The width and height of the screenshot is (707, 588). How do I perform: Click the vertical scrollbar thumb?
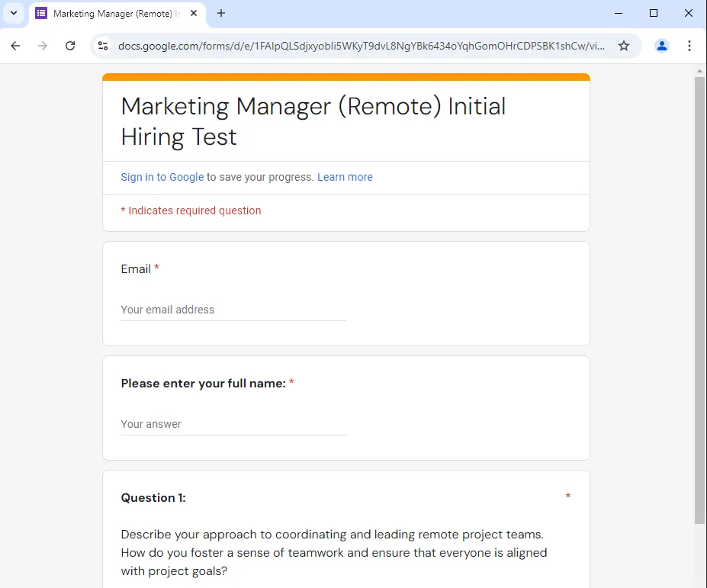point(699,297)
